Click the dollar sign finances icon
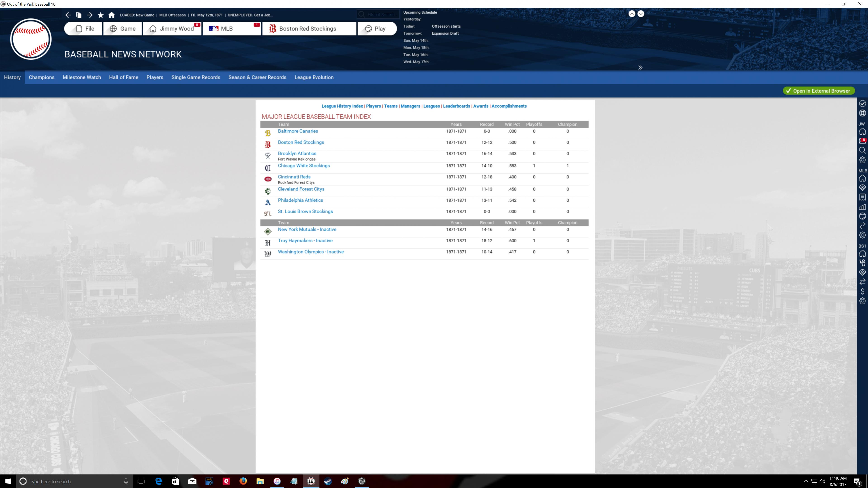This screenshot has height=488, width=868. (x=862, y=291)
